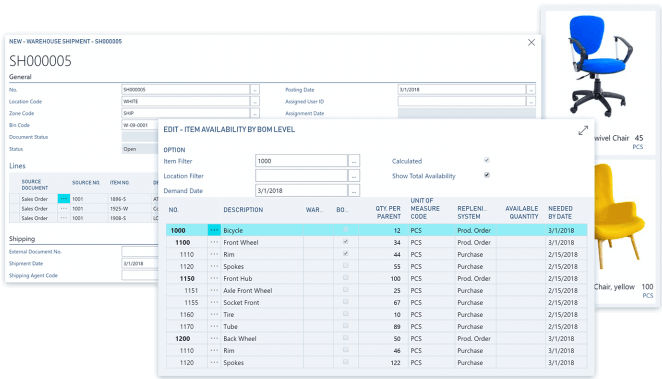
Task: Open the line menu for Sales Order item 1896-S
Action: pyautogui.click(x=64, y=199)
